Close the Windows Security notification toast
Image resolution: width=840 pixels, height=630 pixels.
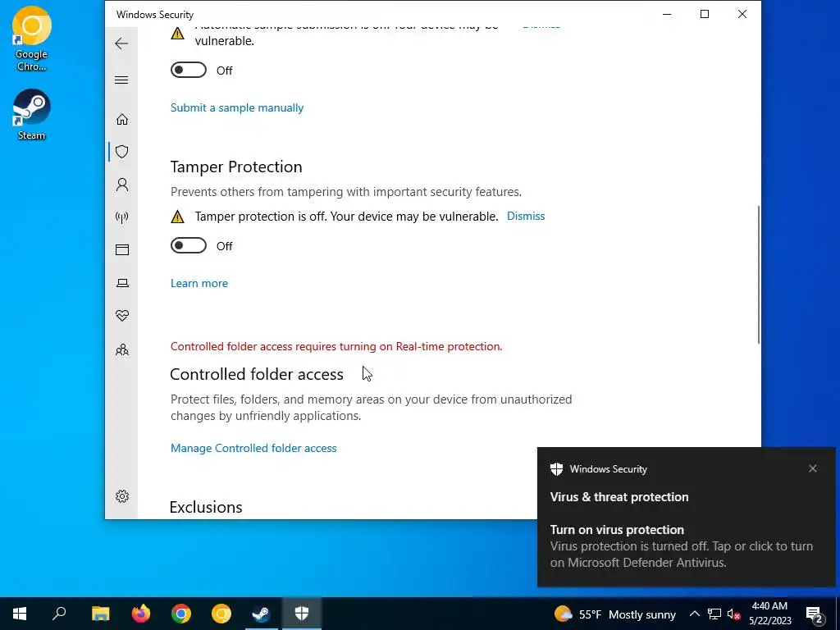813,468
